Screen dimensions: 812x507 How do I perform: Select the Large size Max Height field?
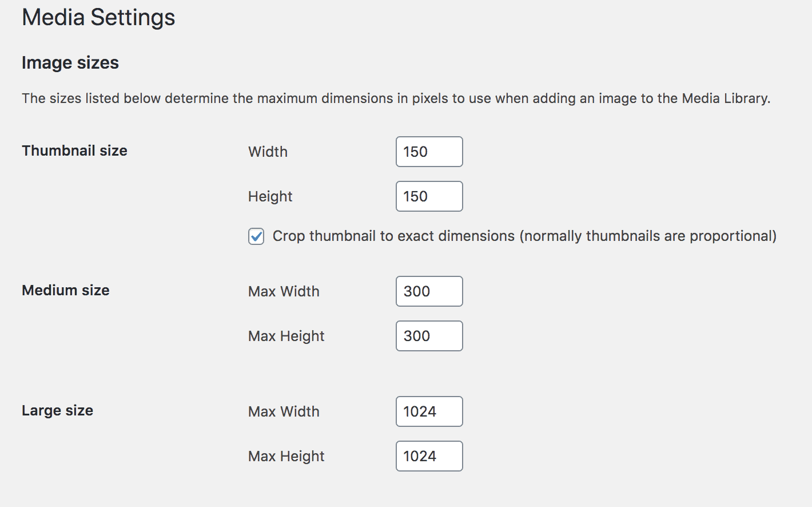tap(429, 456)
